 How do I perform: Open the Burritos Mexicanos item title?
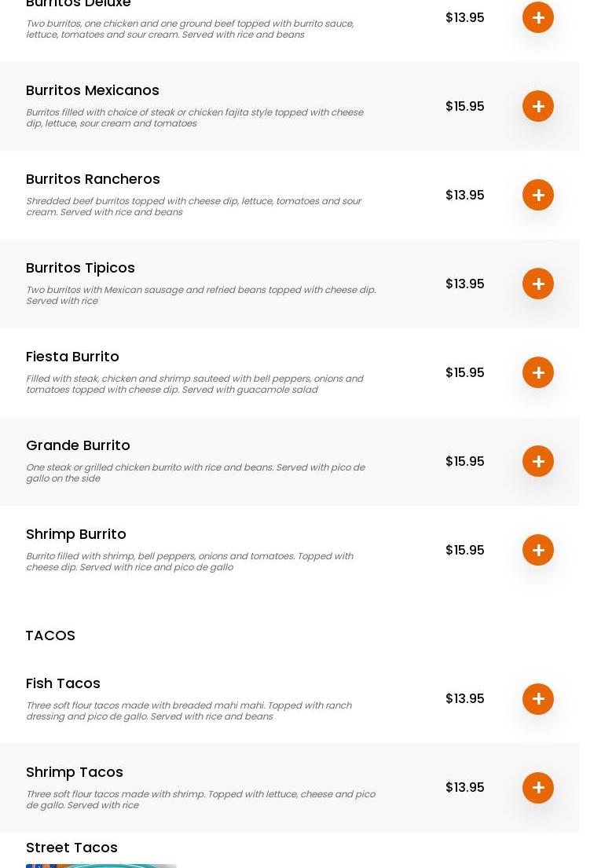pyautogui.click(x=93, y=90)
